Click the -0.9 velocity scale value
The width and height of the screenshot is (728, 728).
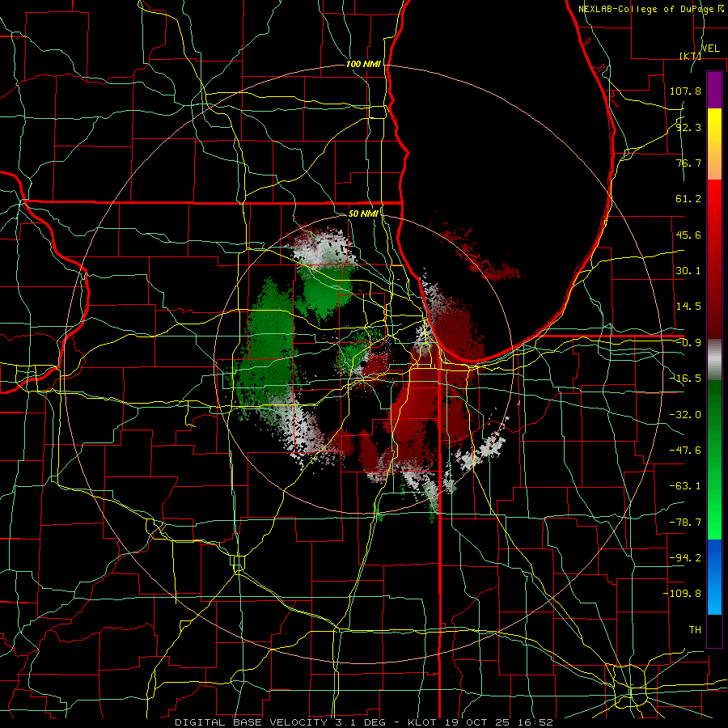tap(688, 343)
